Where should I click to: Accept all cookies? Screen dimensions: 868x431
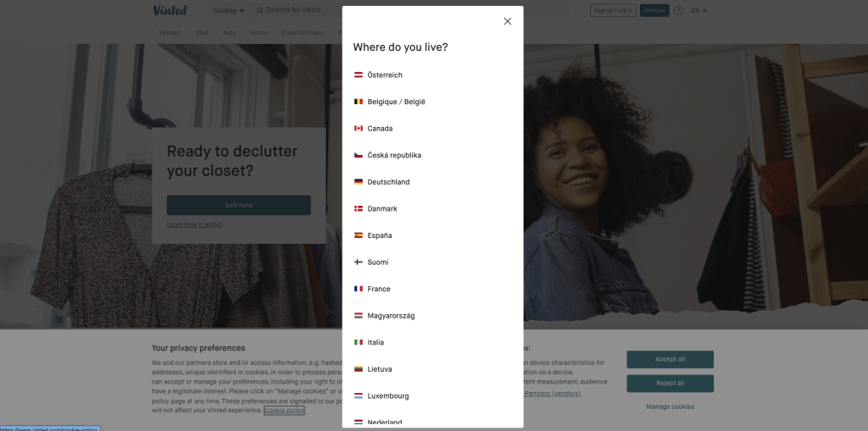pyautogui.click(x=670, y=359)
